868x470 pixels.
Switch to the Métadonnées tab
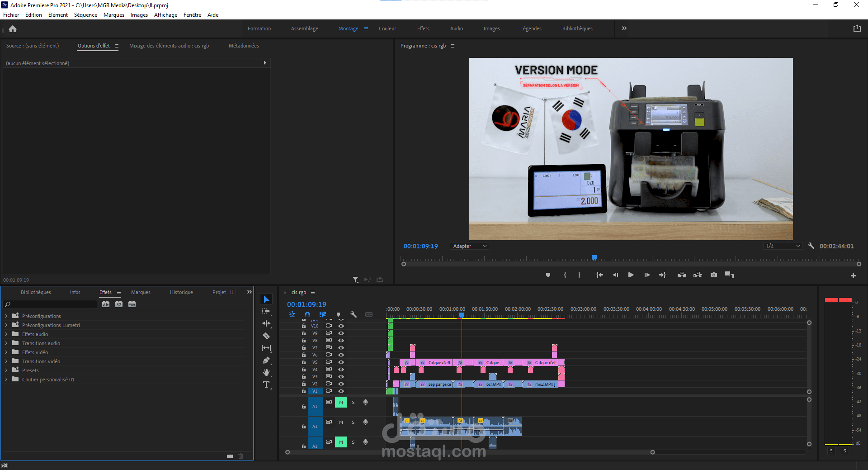[x=244, y=46]
